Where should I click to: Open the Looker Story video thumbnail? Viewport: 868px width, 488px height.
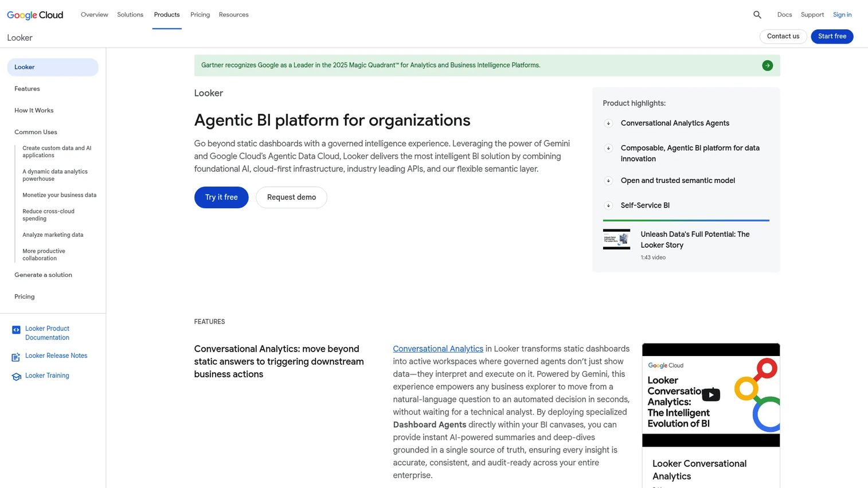tap(616, 239)
